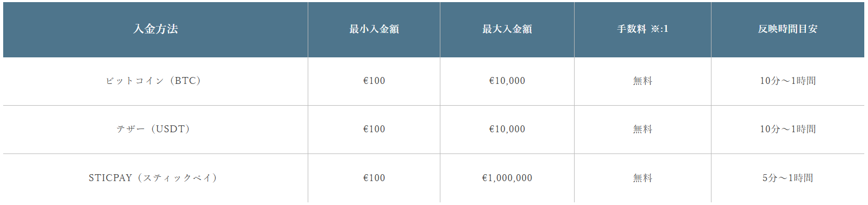Select Bitcoin's €10,000 maximum deposit cell
Viewport: 868px width, 205px height.
tap(507, 81)
